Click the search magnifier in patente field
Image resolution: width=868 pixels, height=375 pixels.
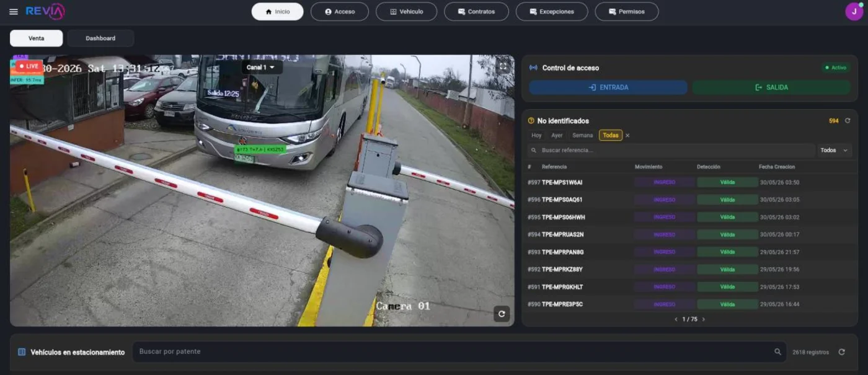click(x=777, y=352)
